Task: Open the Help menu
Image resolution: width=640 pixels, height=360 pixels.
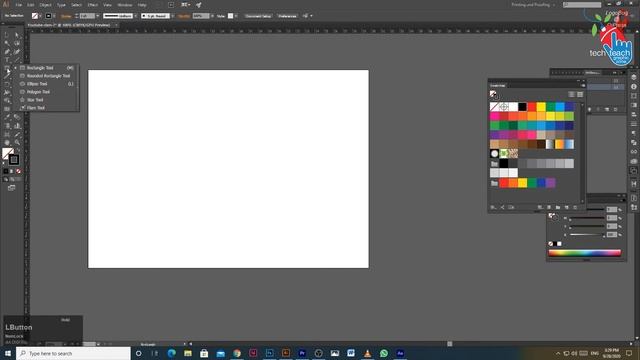Action: 142,5
